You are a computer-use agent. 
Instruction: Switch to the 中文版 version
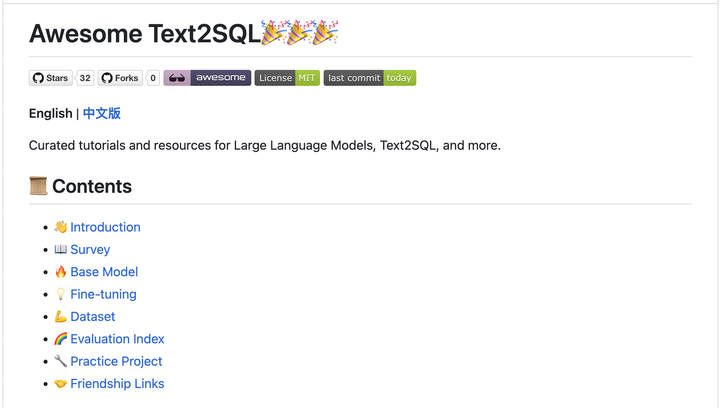[102, 114]
